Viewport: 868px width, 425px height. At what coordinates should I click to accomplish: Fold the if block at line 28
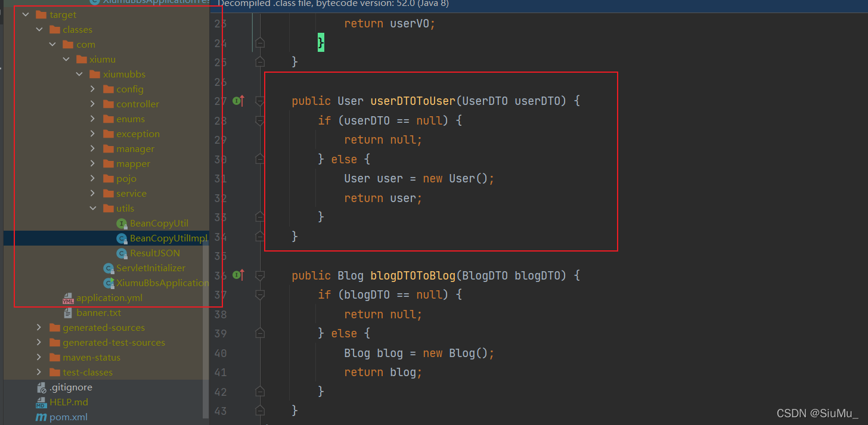(260, 120)
